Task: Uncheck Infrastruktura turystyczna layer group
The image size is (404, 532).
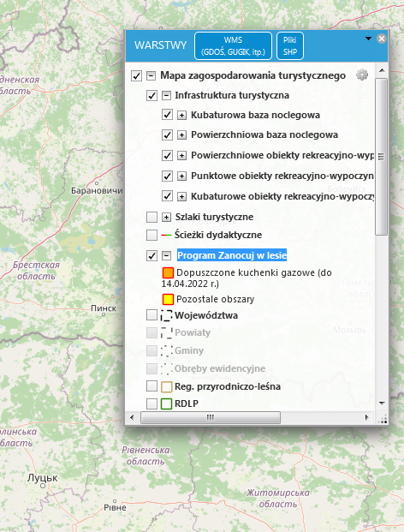Action: (151, 95)
